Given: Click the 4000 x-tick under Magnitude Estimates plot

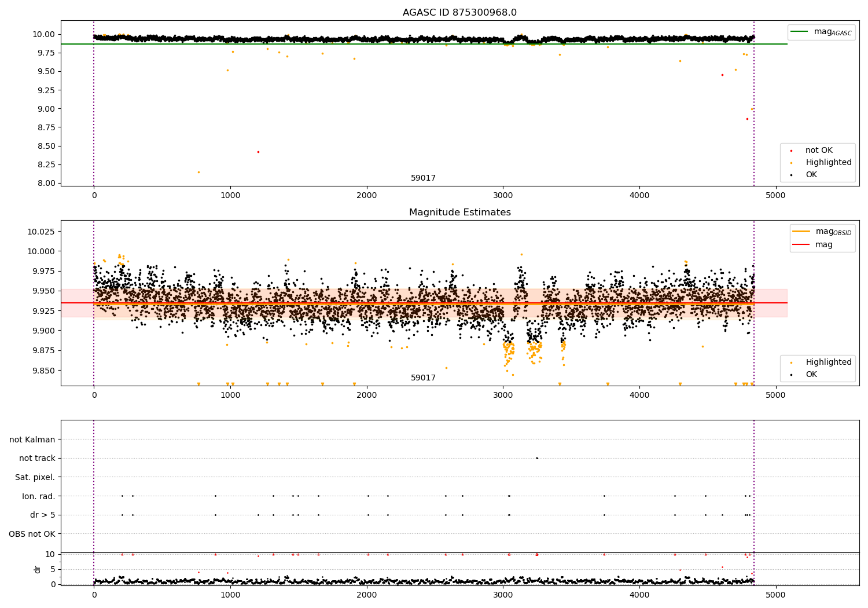Looking at the screenshot, I should coord(639,395).
